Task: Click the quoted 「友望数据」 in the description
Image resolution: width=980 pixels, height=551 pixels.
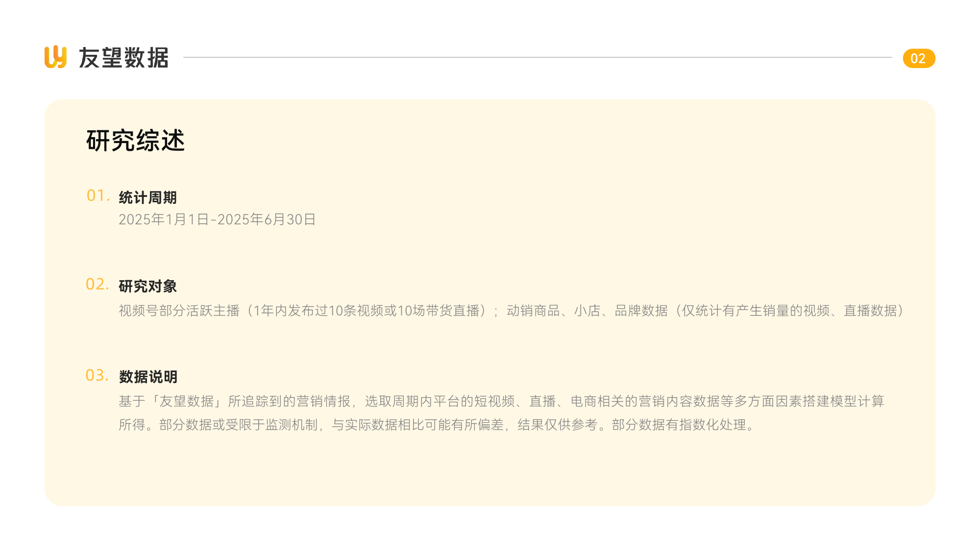Action: pos(187,401)
